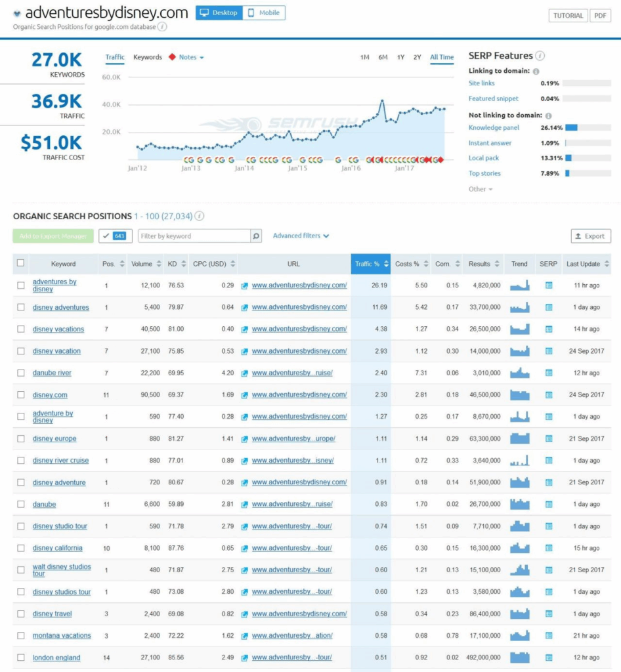Screen dimensions: 621x672
Task: Click the Export button
Action: click(591, 236)
